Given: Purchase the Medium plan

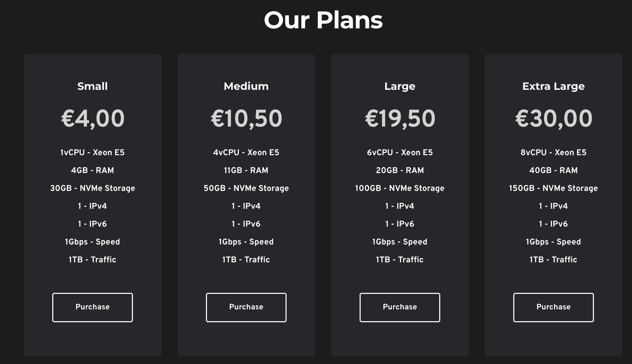Looking at the screenshot, I should (246, 307).
